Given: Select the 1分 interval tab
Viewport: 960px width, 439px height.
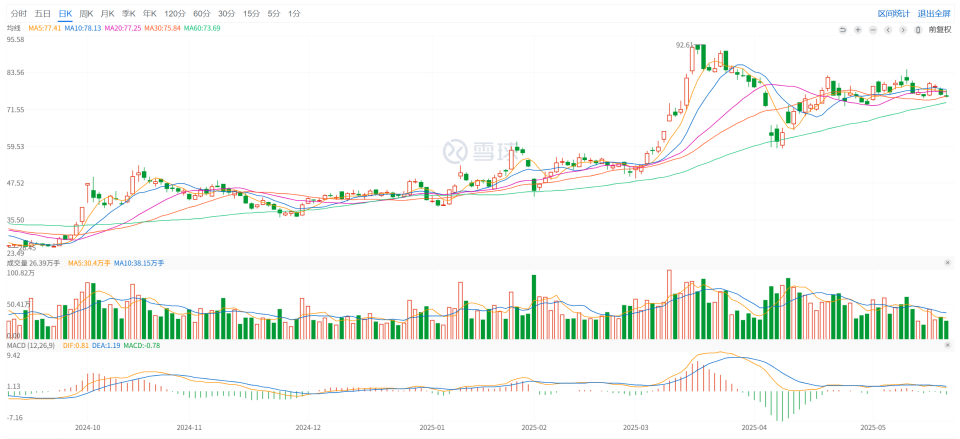Looking at the screenshot, I should point(294,13).
